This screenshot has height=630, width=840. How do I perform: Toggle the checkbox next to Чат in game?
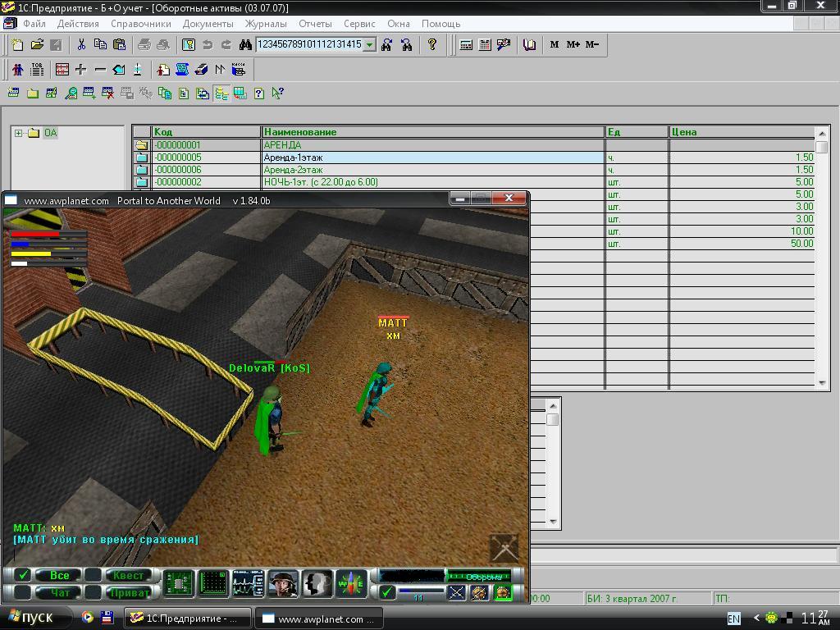point(22,592)
